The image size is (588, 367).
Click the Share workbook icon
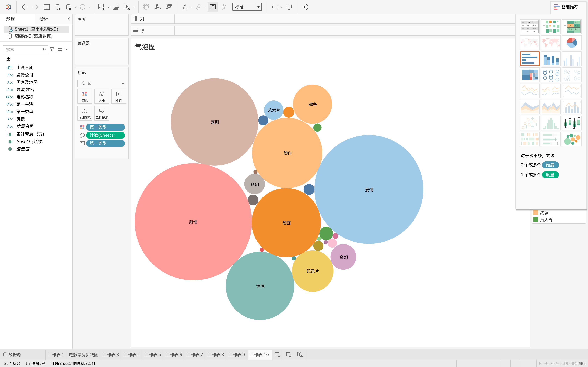pyautogui.click(x=305, y=7)
